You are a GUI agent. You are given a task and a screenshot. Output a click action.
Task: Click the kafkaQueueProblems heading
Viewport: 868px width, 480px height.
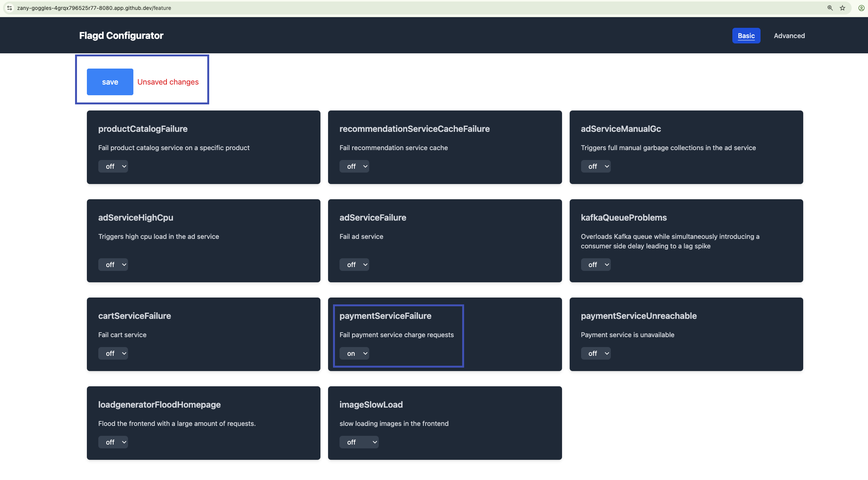coord(624,218)
